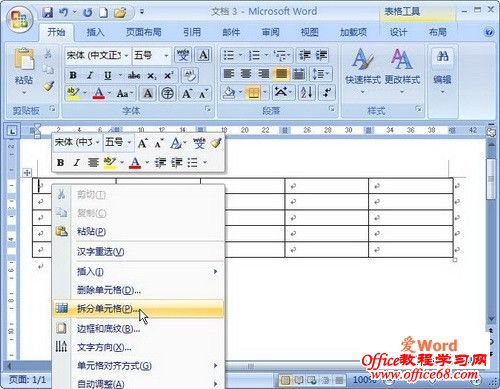The width and height of the screenshot is (500, 389).
Task: Click table move handle icon
Action: pos(27,173)
